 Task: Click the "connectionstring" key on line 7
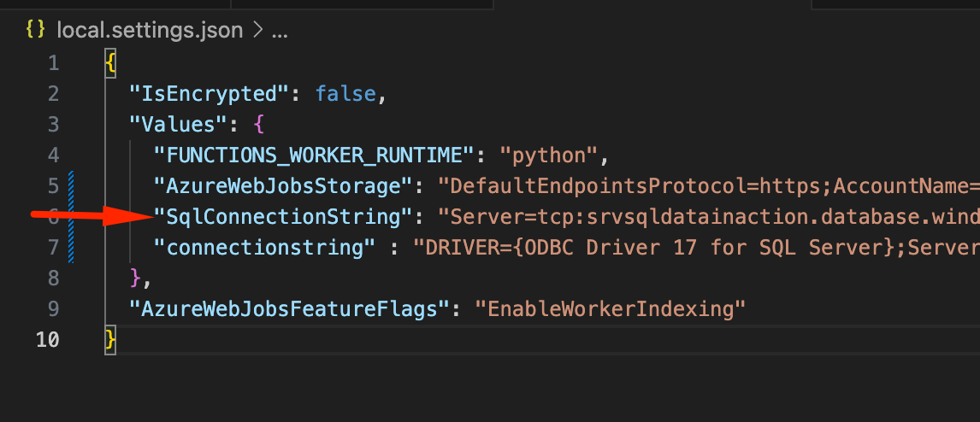[x=266, y=248]
